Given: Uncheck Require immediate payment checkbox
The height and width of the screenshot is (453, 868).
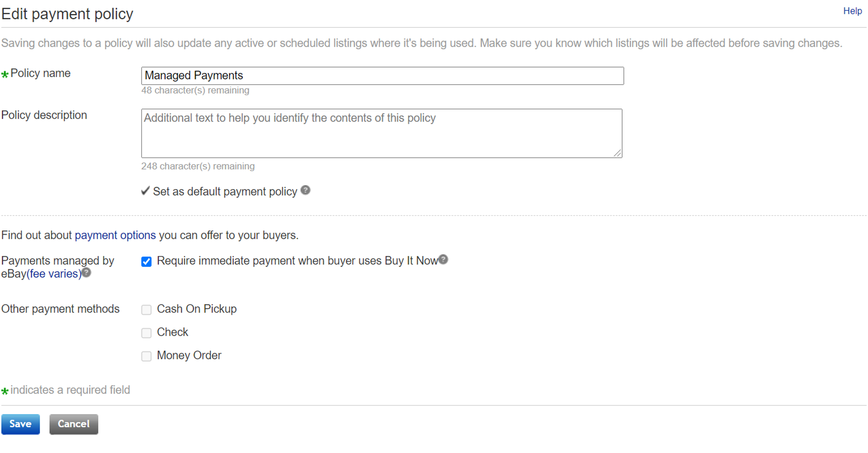Looking at the screenshot, I should (146, 262).
